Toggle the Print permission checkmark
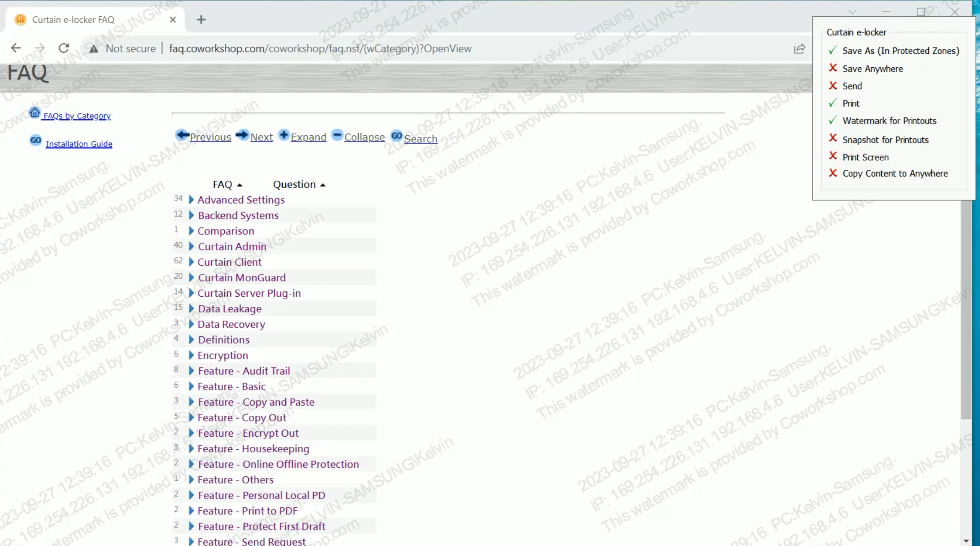This screenshot has width=980, height=546. point(833,103)
